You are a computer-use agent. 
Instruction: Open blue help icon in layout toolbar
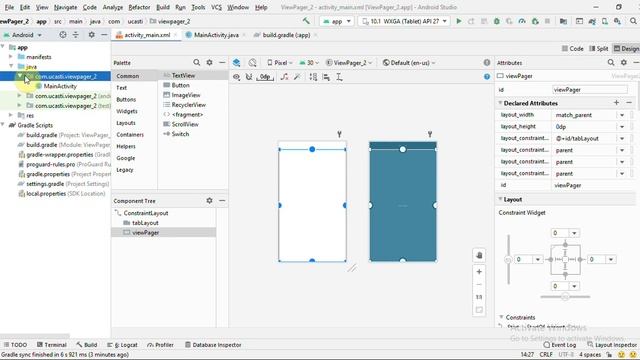click(x=487, y=77)
